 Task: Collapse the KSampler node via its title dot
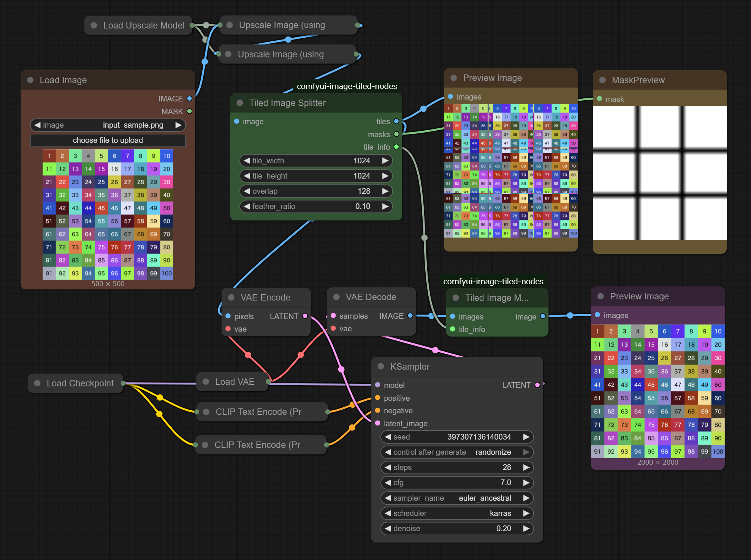pos(380,366)
